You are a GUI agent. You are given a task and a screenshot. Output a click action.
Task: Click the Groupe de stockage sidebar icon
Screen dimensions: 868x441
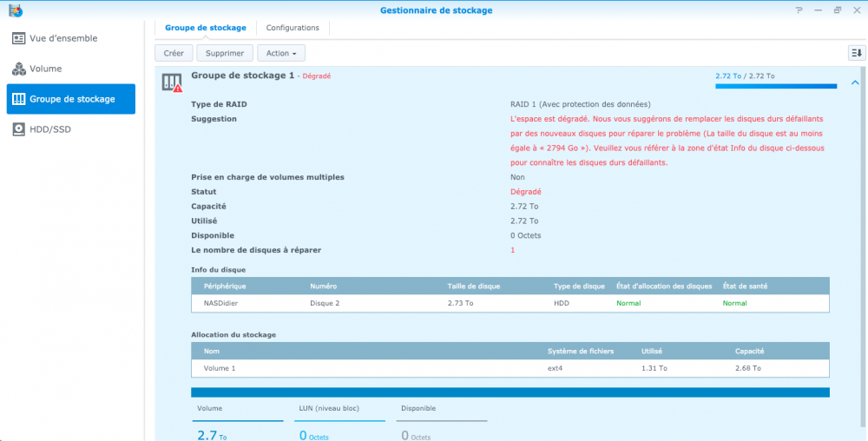[x=19, y=99]
